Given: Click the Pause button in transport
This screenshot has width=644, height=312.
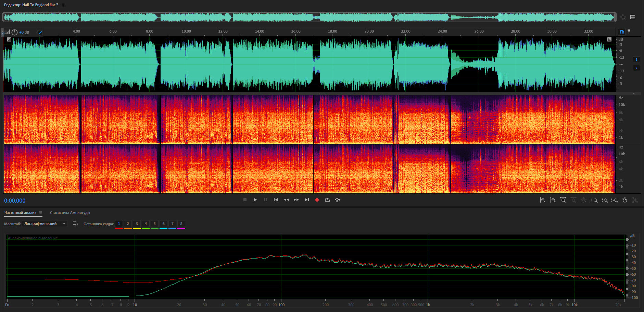Looking at the screenshot, I should click(x=266, y=200).
